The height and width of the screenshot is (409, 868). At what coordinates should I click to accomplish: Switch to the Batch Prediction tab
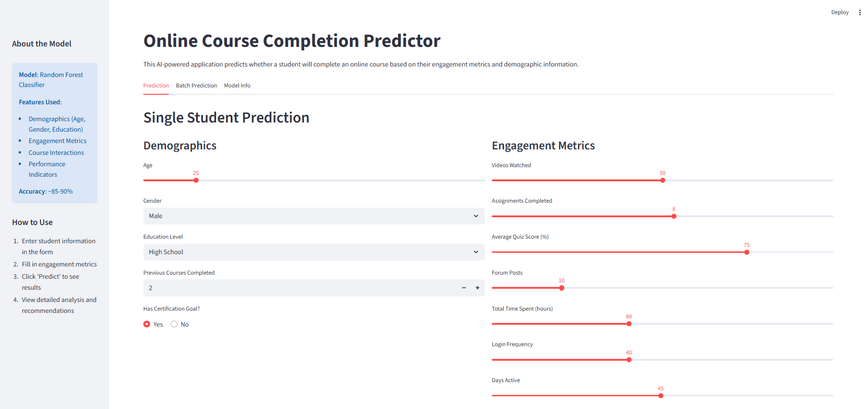pyautogui.click(x=197, y=86)
